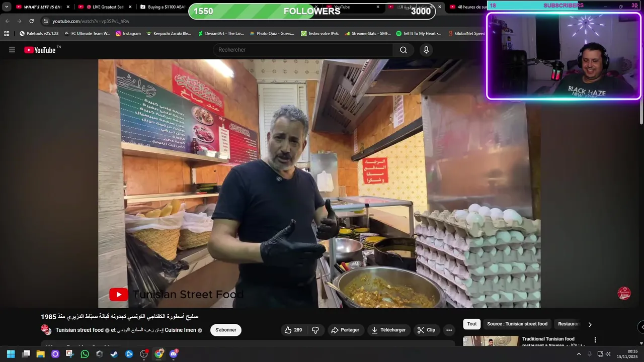
Task: Close the LIVE Greatest Bat tab
Action: click(x=130, y=7)
